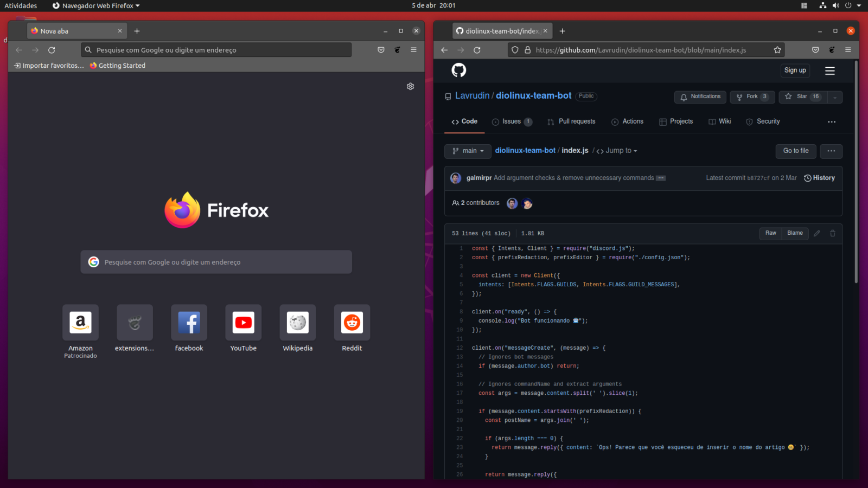
Task: Click the Sign up button
Action: click(795, 70)
